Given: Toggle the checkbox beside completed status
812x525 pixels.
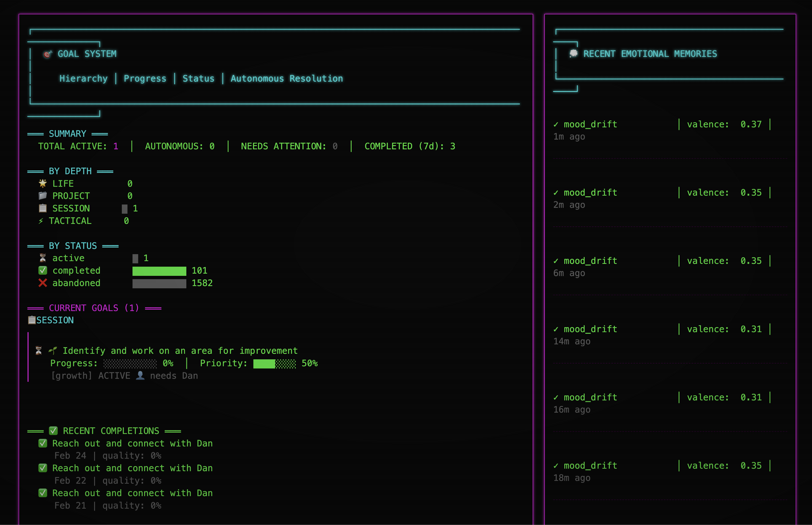Looking at the screenshot, I should [43, 270].
